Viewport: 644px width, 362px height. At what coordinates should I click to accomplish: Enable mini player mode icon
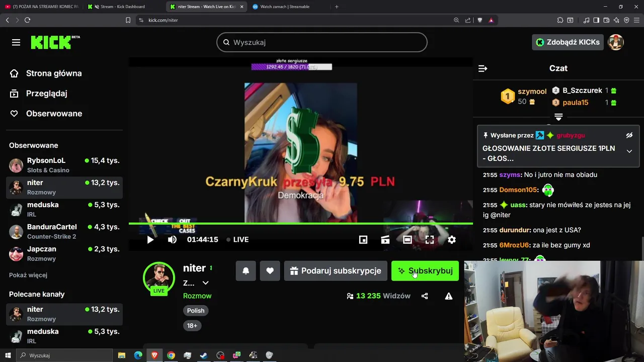363,240
